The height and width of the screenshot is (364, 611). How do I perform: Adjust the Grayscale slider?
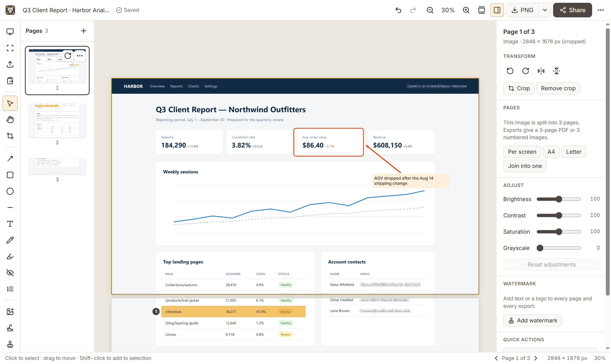click(559, 248)
